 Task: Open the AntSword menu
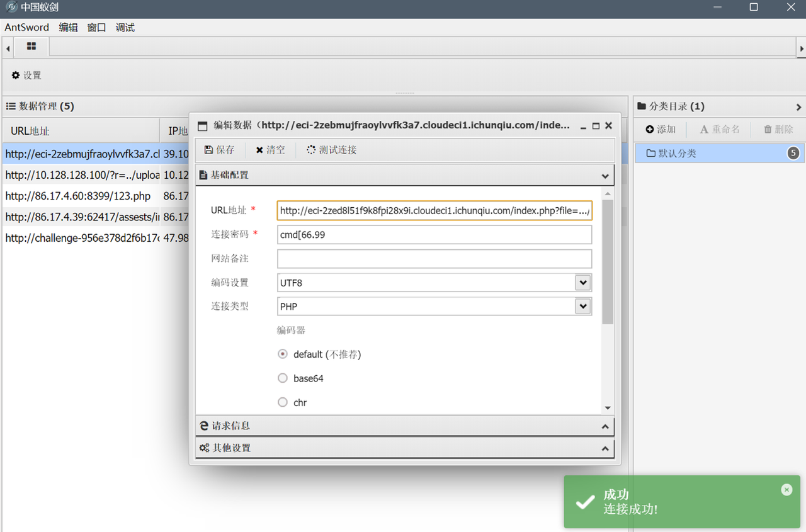(26, 28)
